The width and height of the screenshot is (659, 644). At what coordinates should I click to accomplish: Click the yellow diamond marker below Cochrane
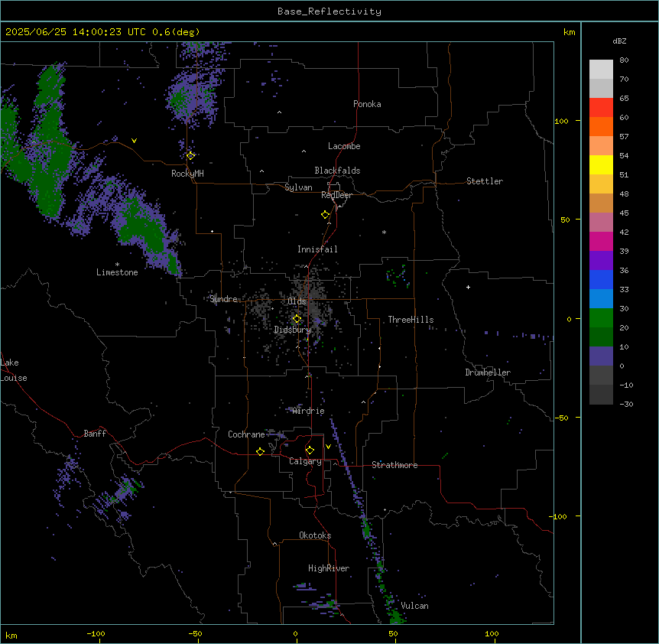pyautogui.click(x=260, y=451)
